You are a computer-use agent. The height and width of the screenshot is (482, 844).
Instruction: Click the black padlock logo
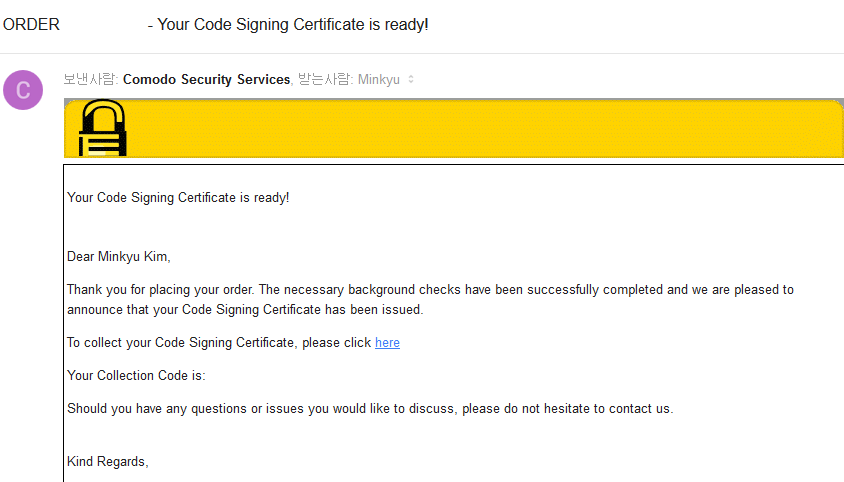coord(103,128)
